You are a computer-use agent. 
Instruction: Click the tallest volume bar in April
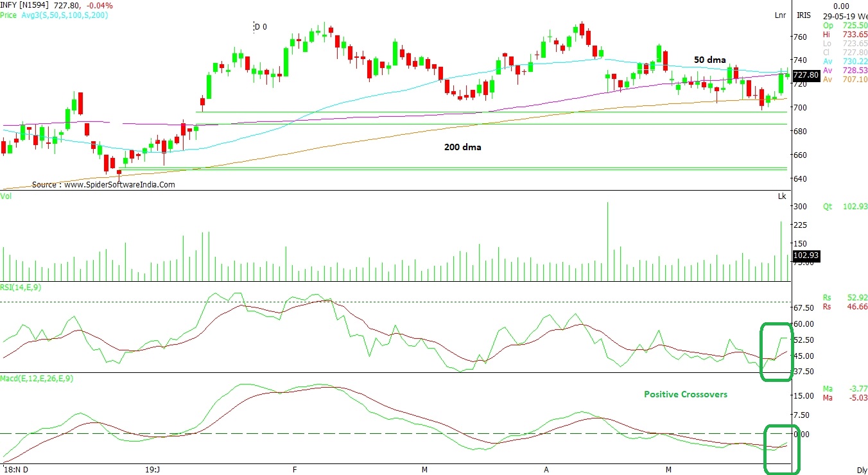[x=607, y=241]
